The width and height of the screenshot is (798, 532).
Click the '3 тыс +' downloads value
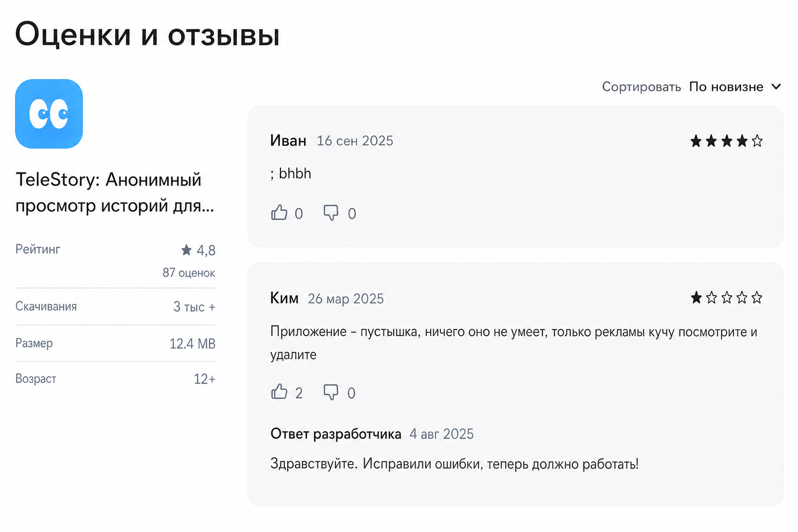194,307
